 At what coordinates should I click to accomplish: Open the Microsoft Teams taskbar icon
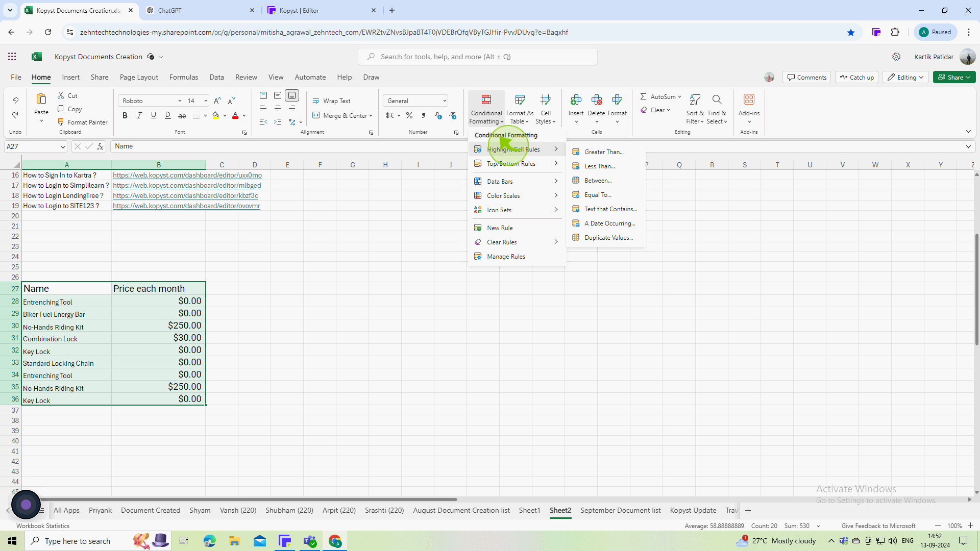[310, 541]
